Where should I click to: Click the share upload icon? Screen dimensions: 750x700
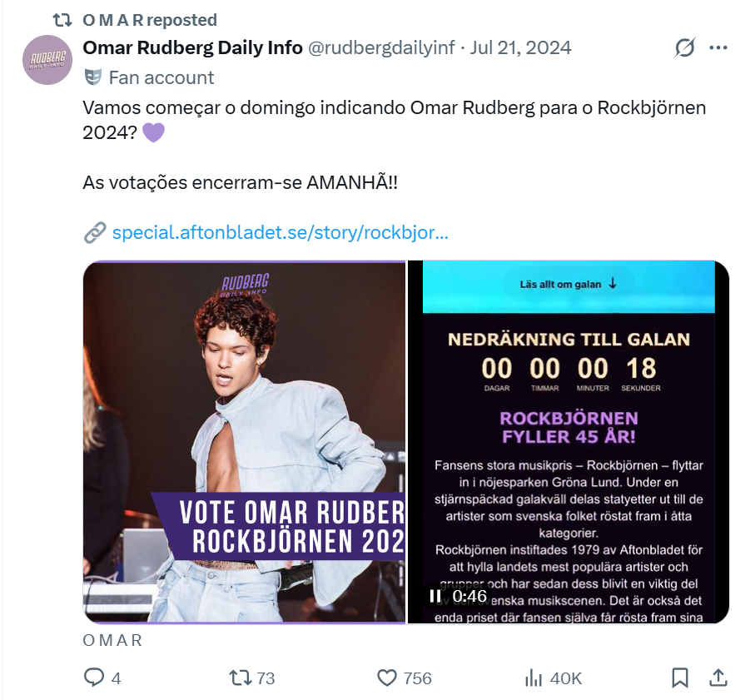click(x=718, y=678)
